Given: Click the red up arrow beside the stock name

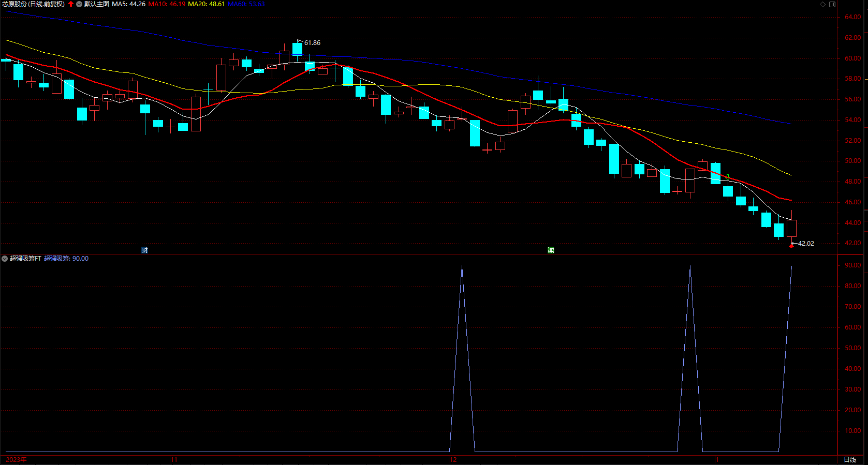Looking at the screenshot, I should click(71, 4).
